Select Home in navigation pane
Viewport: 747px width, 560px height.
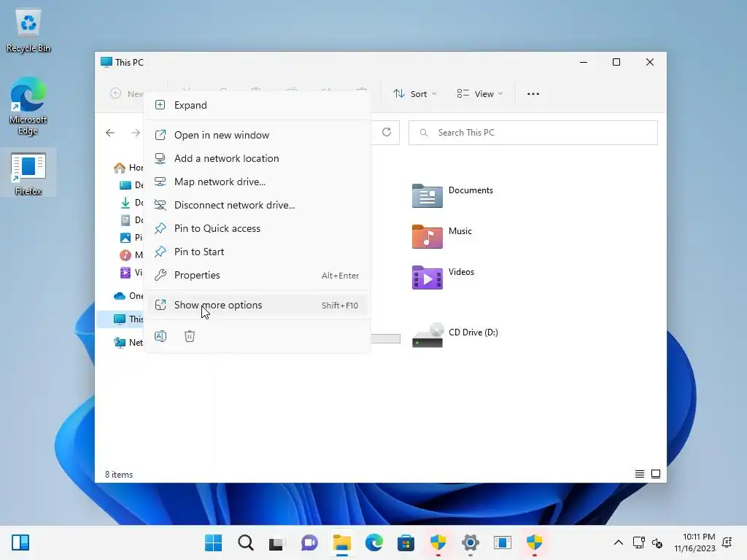point(128,168)
